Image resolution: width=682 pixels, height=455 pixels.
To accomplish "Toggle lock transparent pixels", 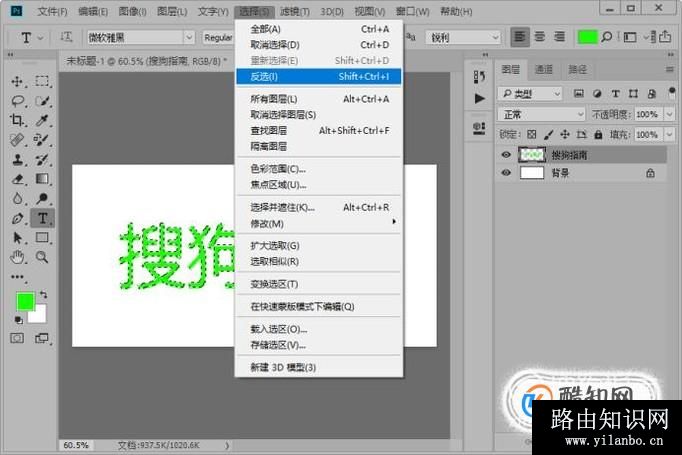I will [532, 134].
